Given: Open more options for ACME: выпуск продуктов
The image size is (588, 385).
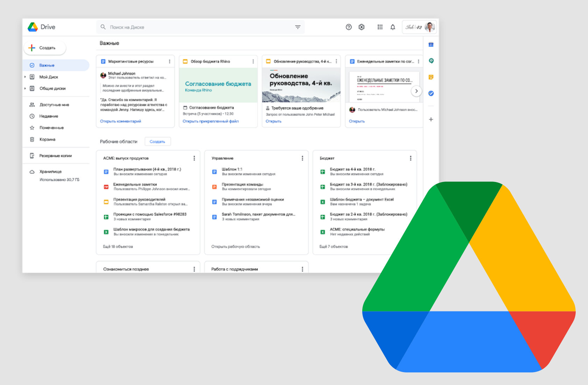Looking at the screenshot, I should (194, 158).
